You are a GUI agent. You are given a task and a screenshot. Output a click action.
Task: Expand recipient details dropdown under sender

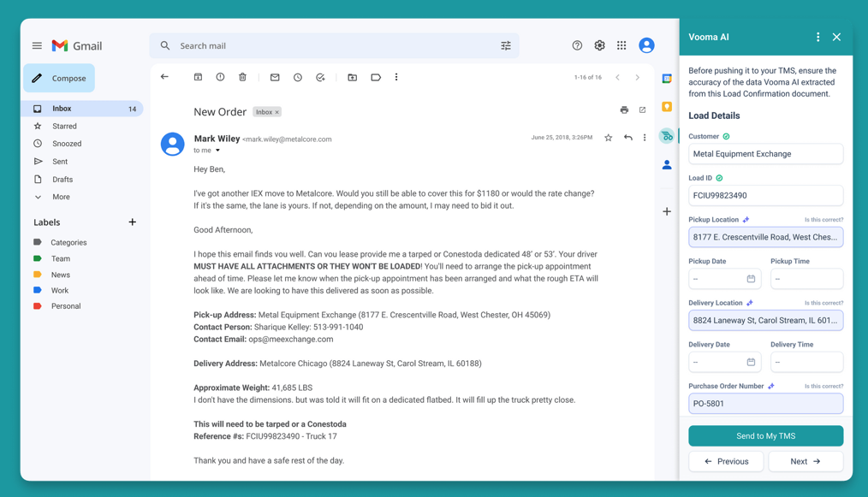click(217, 151)
